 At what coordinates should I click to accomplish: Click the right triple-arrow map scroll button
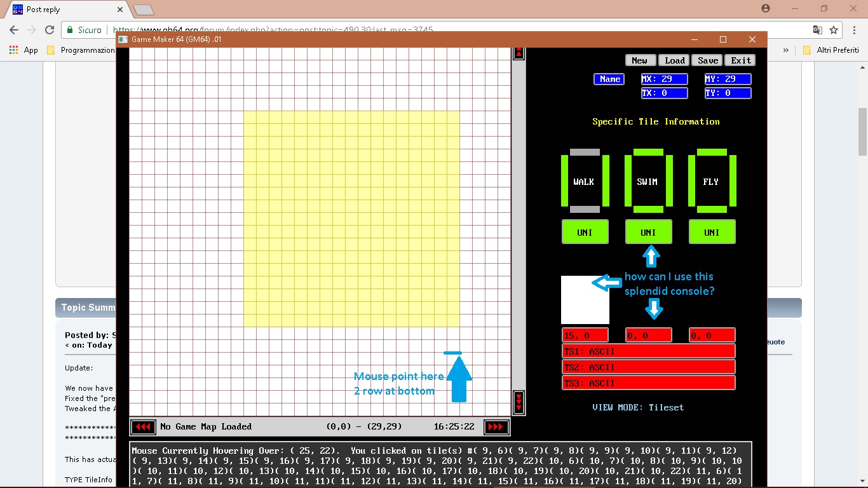pos(496,427)
